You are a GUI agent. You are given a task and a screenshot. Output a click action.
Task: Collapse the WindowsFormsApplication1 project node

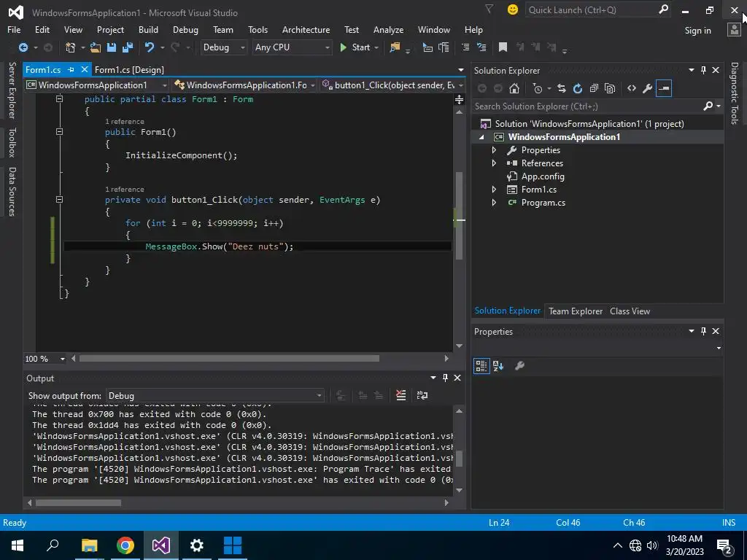[481, 137]
